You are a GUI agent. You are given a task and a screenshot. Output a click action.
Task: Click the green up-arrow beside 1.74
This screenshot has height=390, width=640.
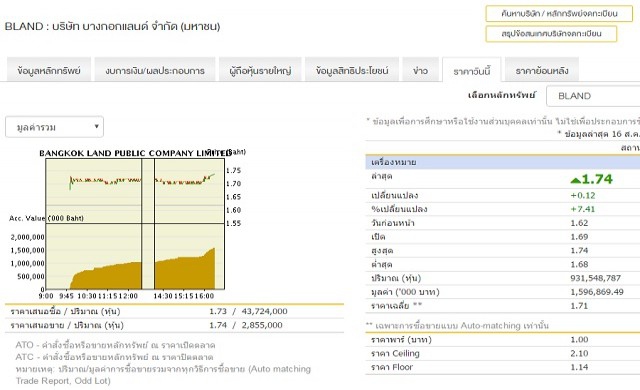[575, 180]
